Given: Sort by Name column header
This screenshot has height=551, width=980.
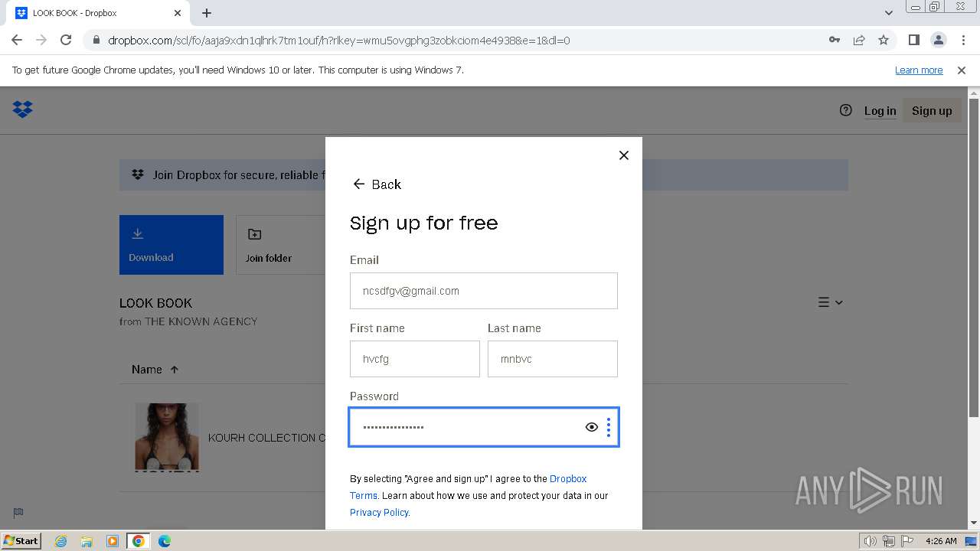Looking at the screenshot, I should pyautogui.click(x=155, y=370).
